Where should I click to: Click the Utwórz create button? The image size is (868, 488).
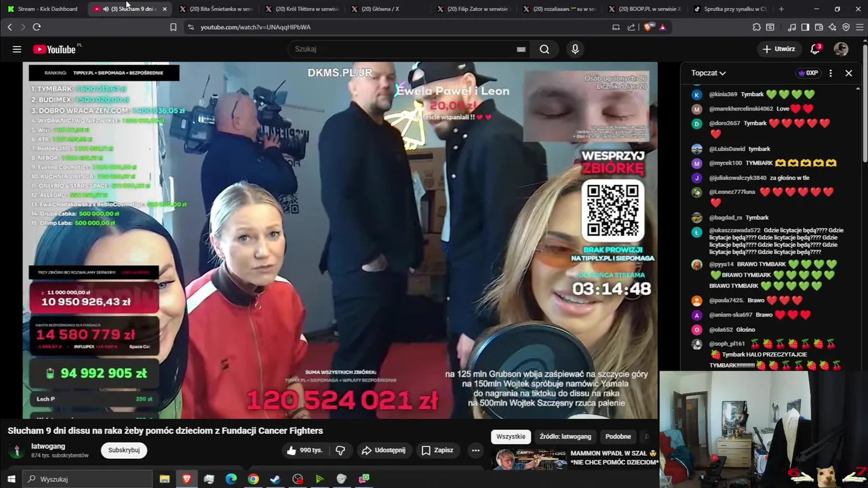[778, 49]
